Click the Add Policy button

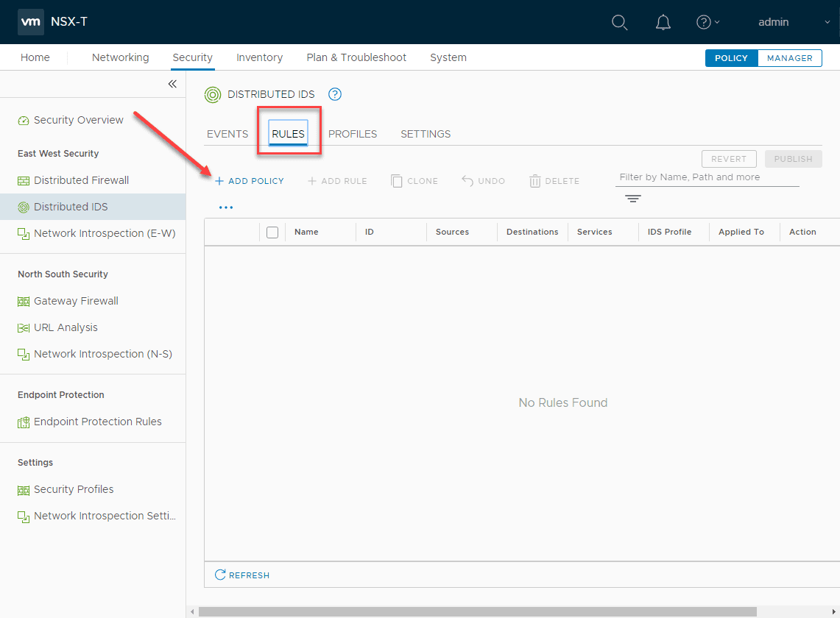249,181
